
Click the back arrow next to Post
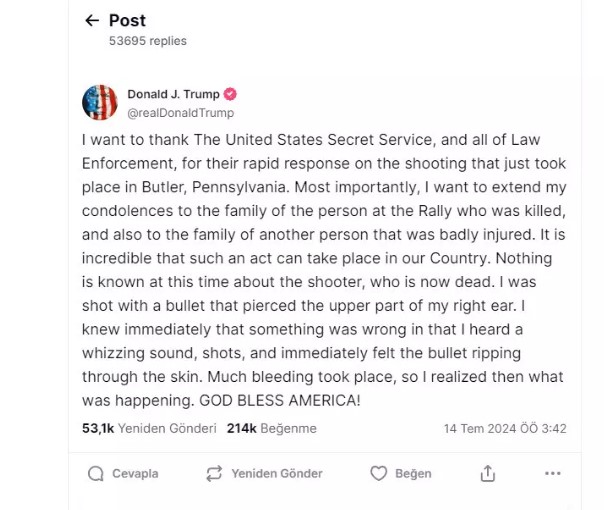click(x=92, y=20)
